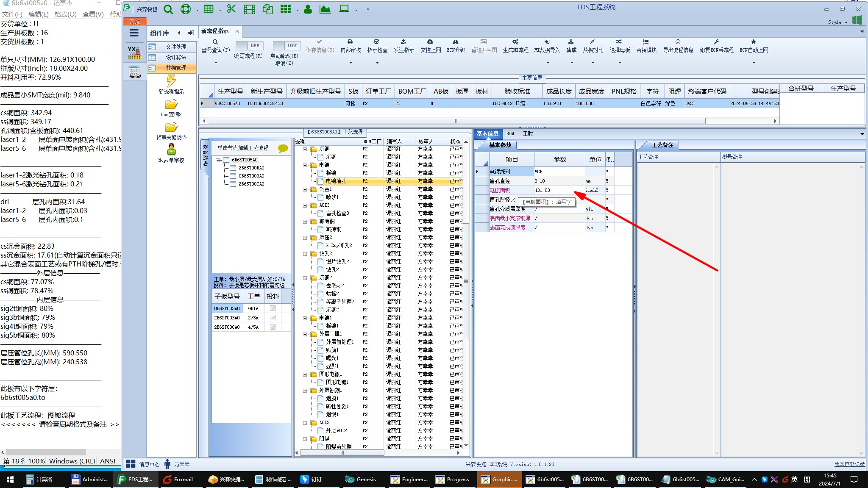The width and height of the screenshot is (868, 488).
Task: Click the 内部审核 printer icon
Action: (x=350, y=42)
